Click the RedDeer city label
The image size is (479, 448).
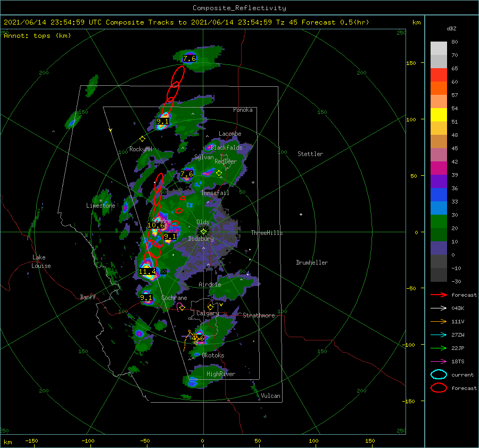coord(226,161)
